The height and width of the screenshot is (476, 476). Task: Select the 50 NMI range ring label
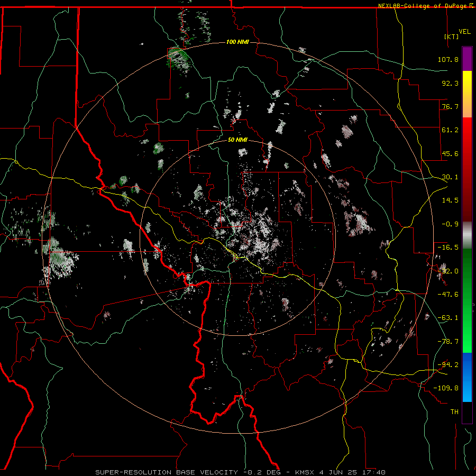click(x=237, y=140)
